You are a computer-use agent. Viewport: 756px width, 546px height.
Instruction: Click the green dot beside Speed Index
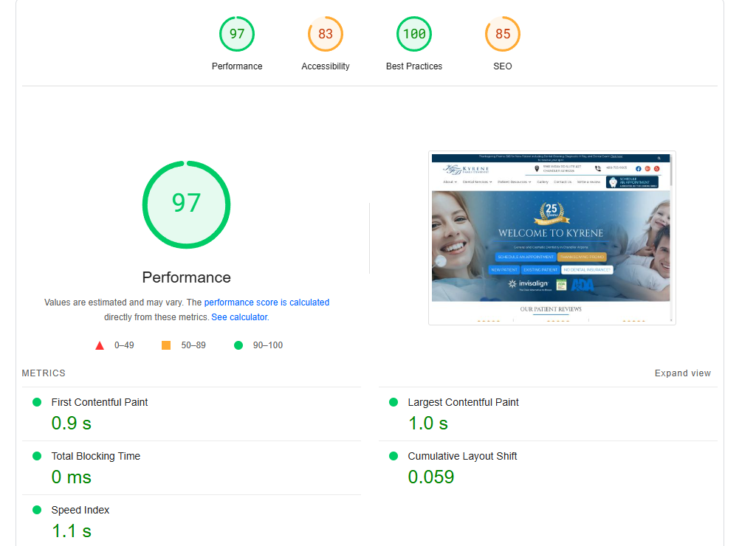point(37,510)
